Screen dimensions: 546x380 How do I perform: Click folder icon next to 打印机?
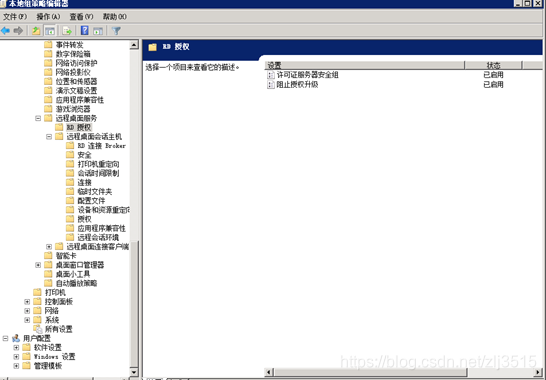(37, 292)
